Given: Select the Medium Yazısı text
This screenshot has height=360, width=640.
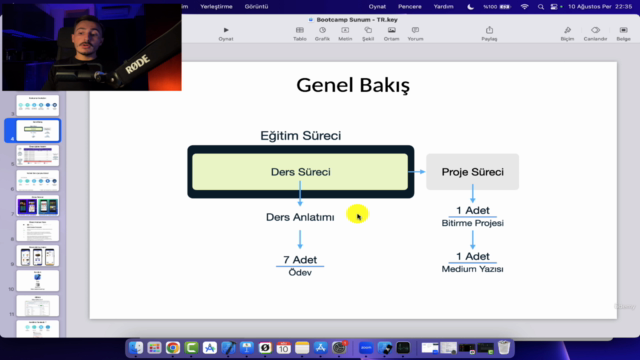Looking at the screenshot, I should 473,269.
